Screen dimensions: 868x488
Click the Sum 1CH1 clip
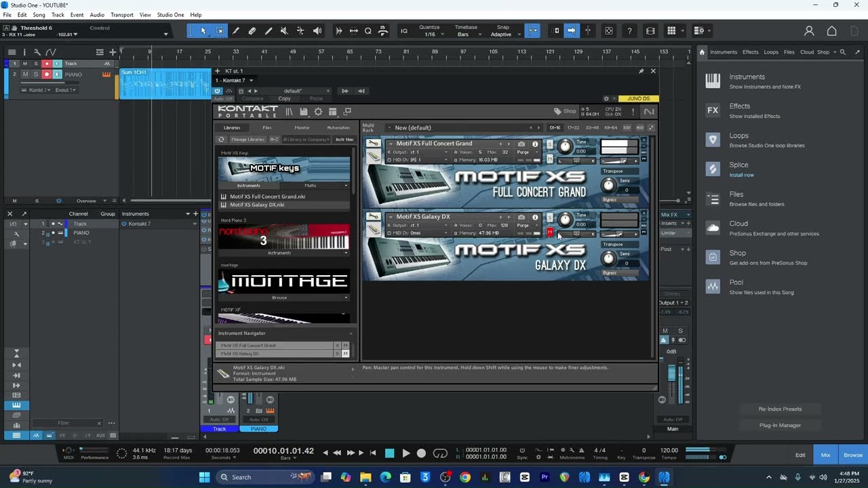tap(165, 83)
